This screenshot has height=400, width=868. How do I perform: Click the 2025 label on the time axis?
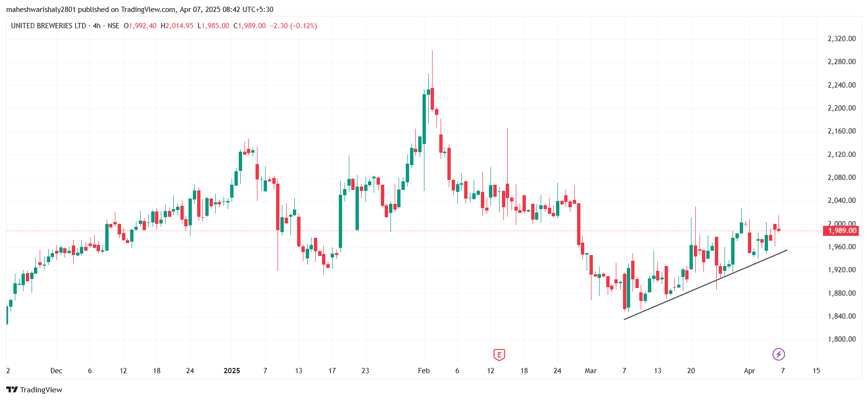coord(232,371)
